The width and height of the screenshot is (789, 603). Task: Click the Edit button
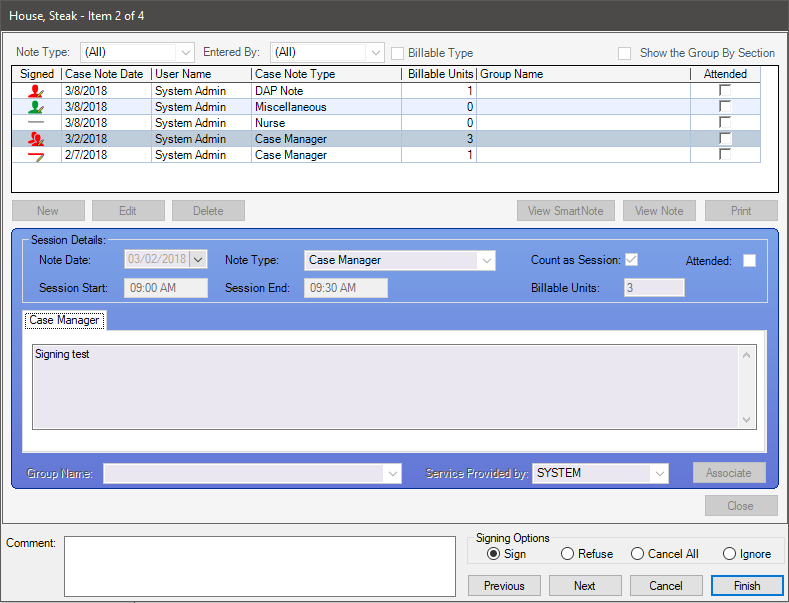click(128, 211)
